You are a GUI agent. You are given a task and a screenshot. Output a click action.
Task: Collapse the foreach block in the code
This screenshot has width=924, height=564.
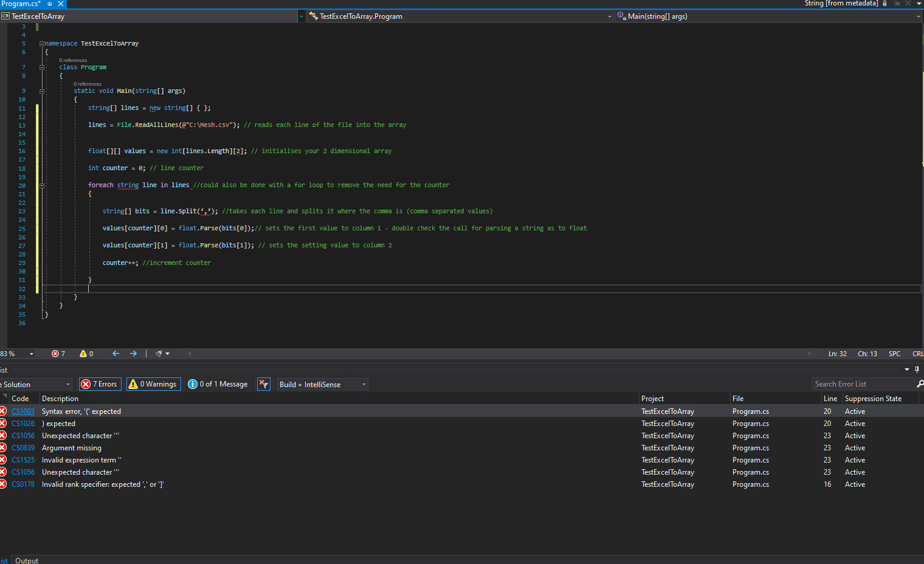point(42,185)
